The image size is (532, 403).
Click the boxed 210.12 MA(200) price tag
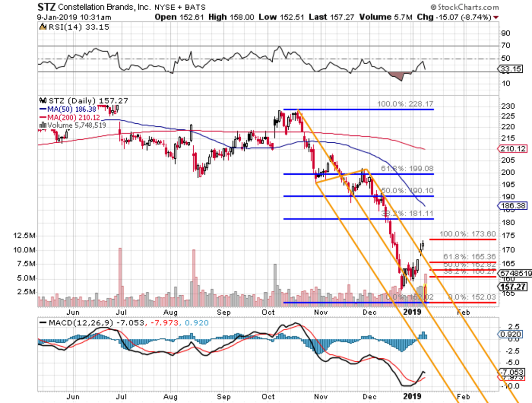click(513, 149)
